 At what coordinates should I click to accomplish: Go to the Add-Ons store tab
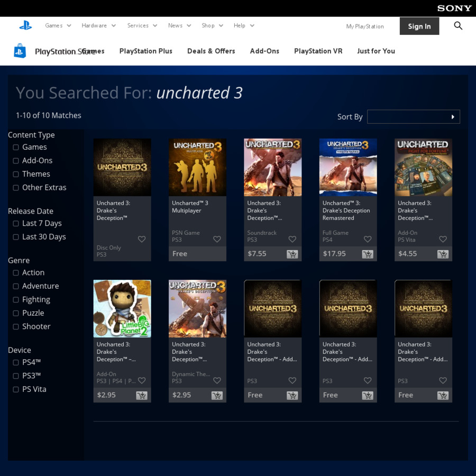click(264, 51)
